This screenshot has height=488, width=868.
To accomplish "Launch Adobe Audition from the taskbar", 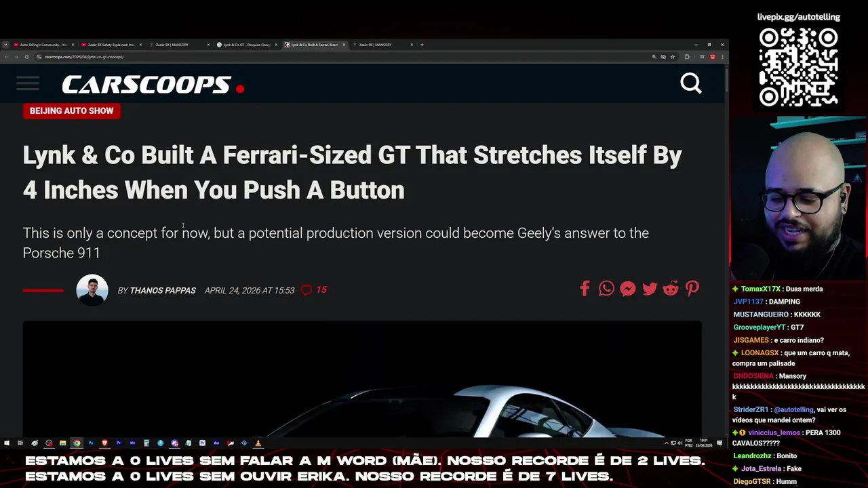I will (216, 443).
